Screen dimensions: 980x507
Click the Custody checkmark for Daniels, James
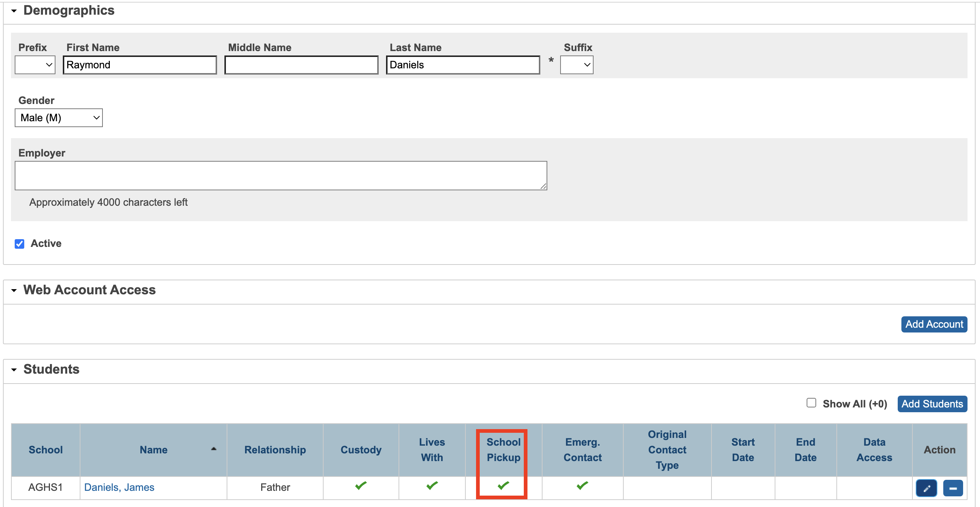[361, 485]
